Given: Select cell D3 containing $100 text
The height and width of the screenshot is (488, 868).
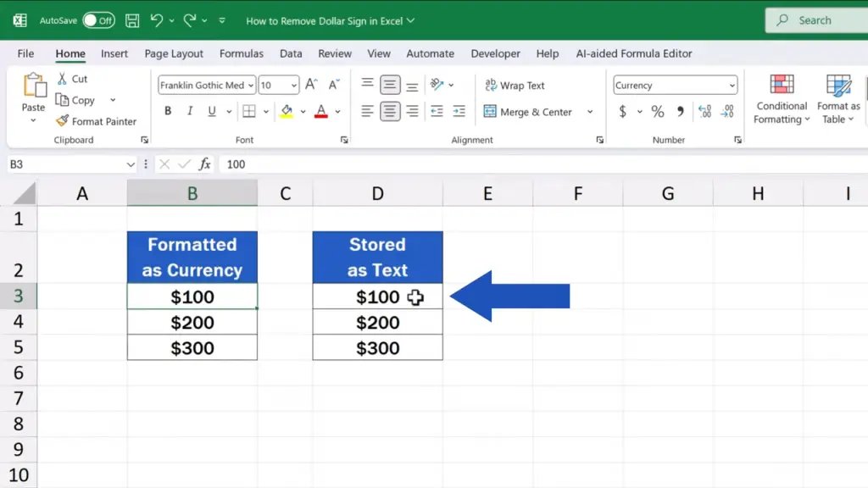Looking at the screenshot, I should [377, 297].
